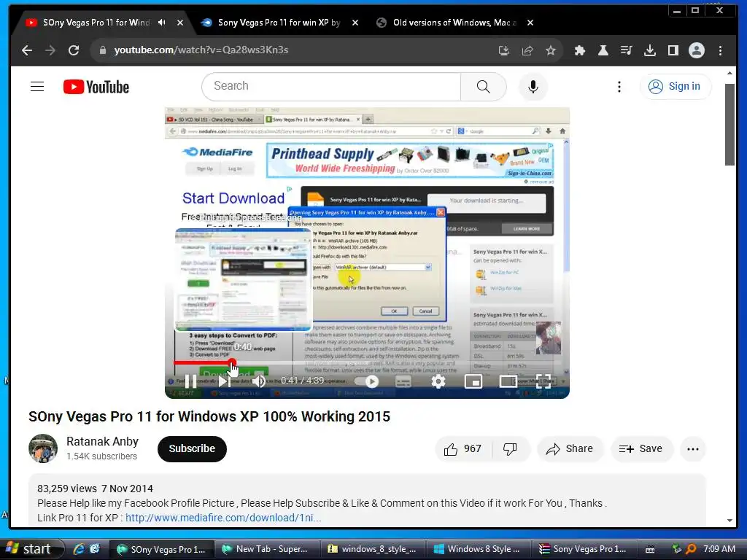
Task: Mute the tab via its speaker icon
Action: [162, 23]
